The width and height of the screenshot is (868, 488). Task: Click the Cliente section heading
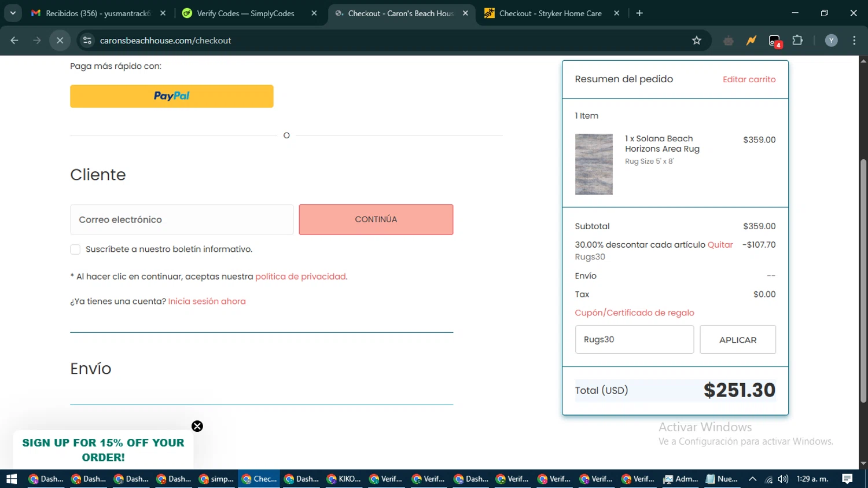click(x=98, y=175)
